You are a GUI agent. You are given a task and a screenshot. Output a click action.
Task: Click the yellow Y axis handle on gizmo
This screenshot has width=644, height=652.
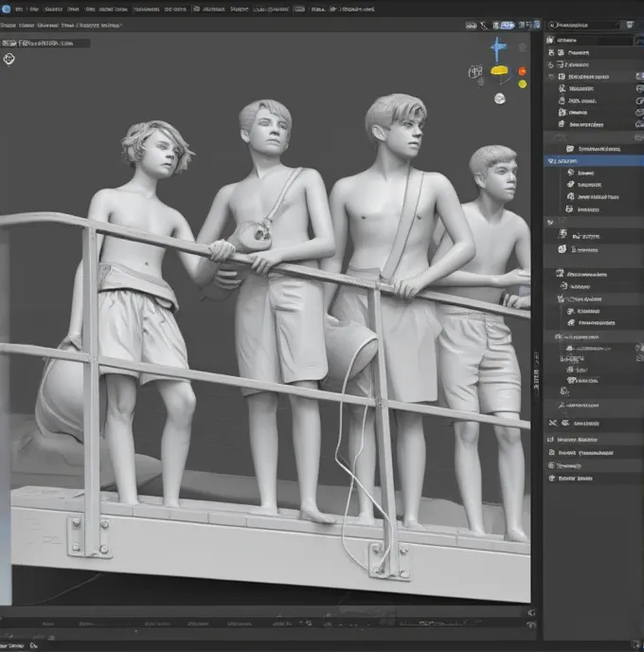(x=499, y=70)
